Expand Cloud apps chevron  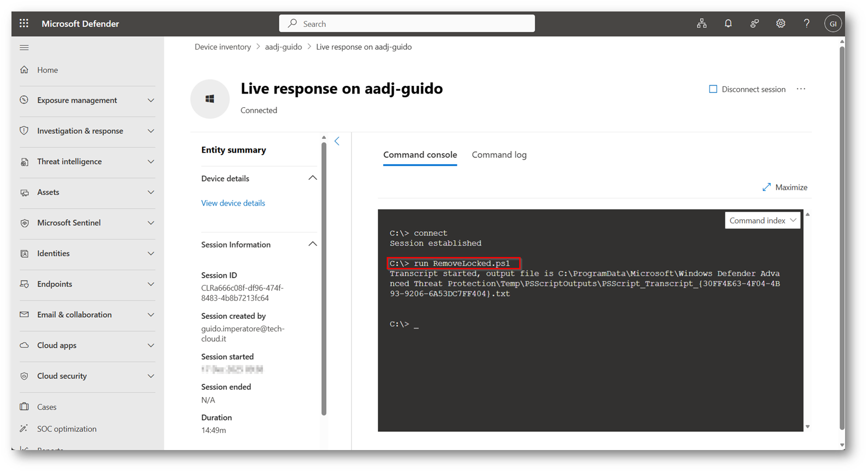coord(151,345)
